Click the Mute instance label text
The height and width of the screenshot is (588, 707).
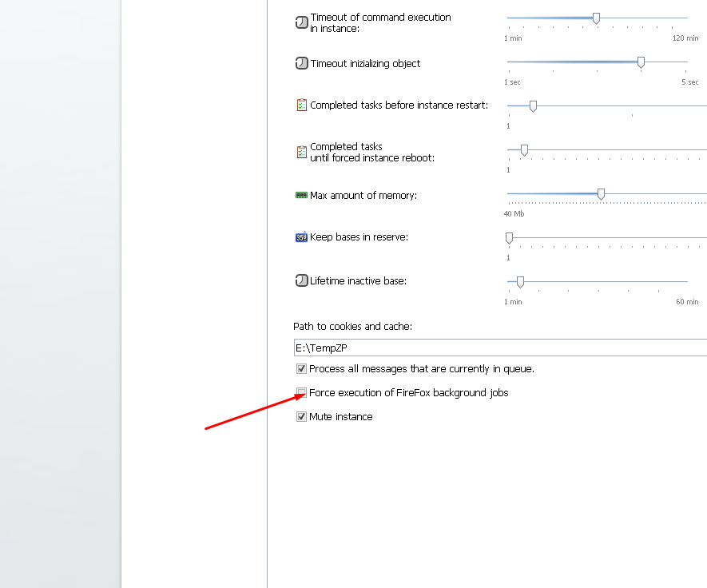pos(341,417)
